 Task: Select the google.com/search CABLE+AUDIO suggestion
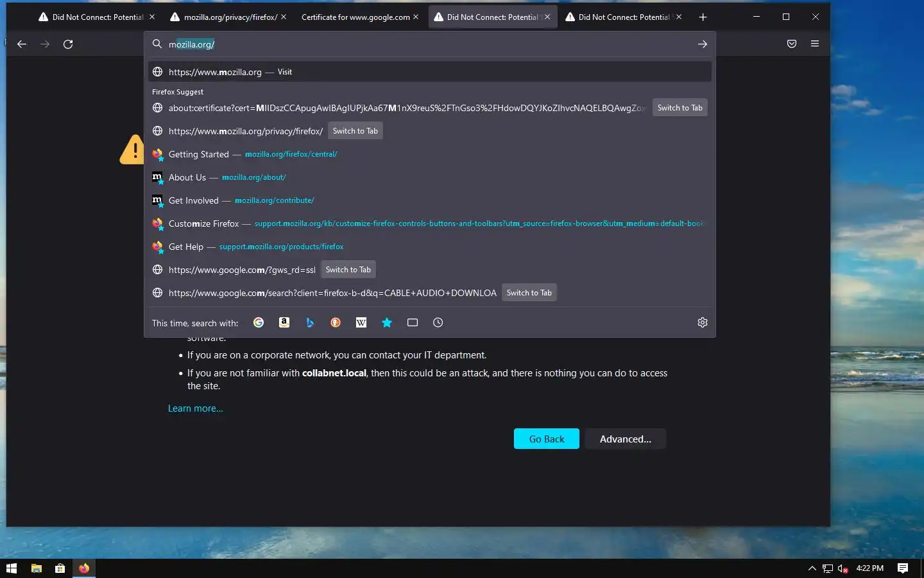tap(430, 293)
